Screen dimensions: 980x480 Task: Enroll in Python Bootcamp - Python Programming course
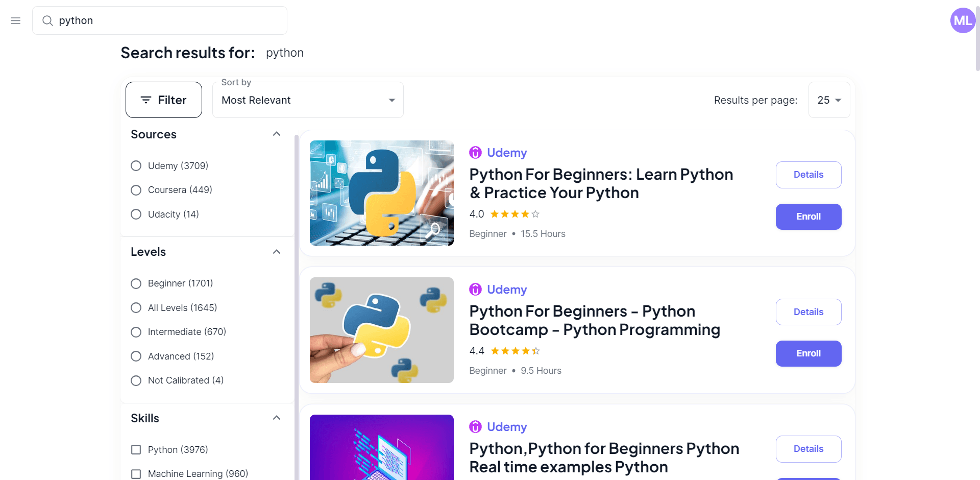pos(808,353)
